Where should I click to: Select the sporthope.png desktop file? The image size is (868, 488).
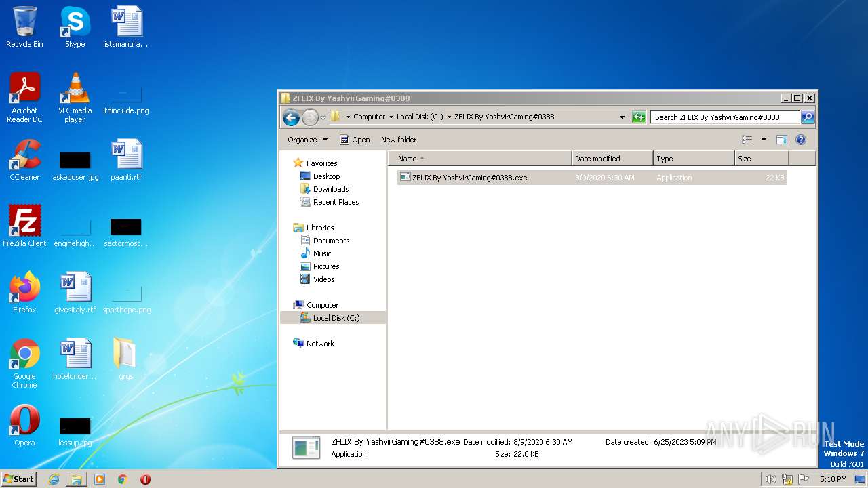125,298
